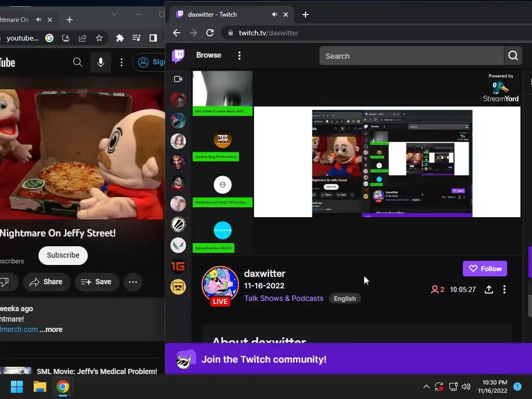
Task: Click the twitch.tv/daxwitter address bar
Action: [377, 33]
